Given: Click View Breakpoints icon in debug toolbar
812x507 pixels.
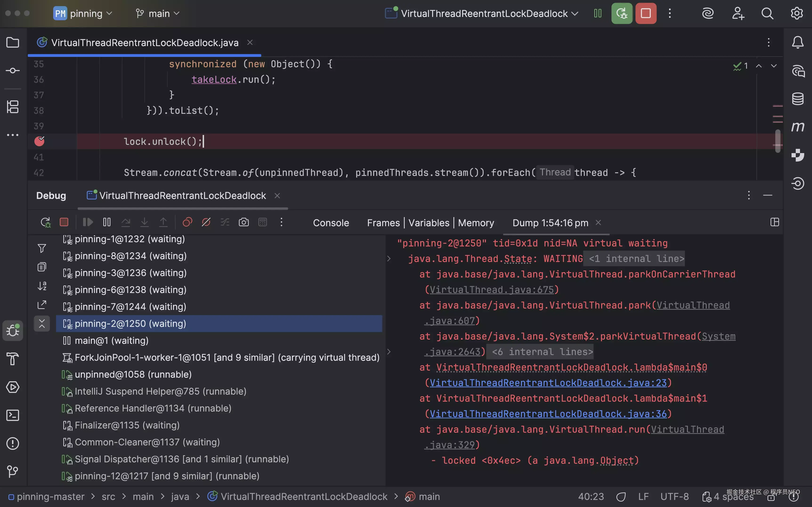Looking at the screenshot, I should [x=187, y=222].
